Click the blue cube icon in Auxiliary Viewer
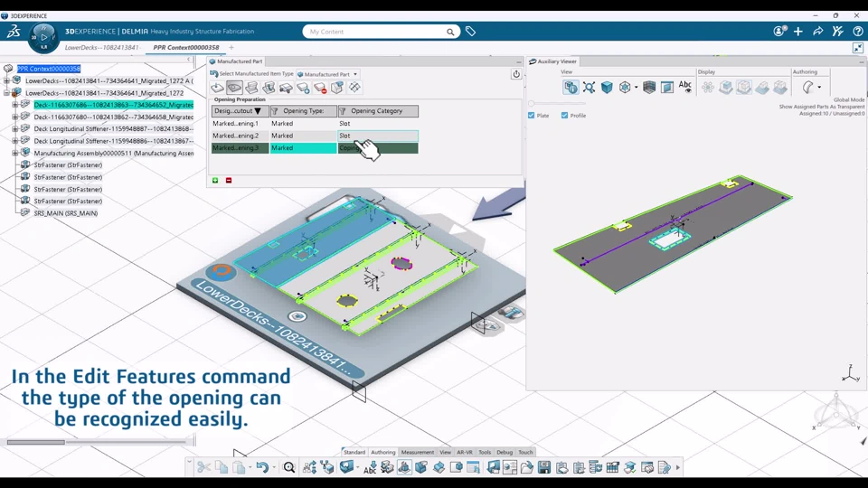 (x=607, y=87)
